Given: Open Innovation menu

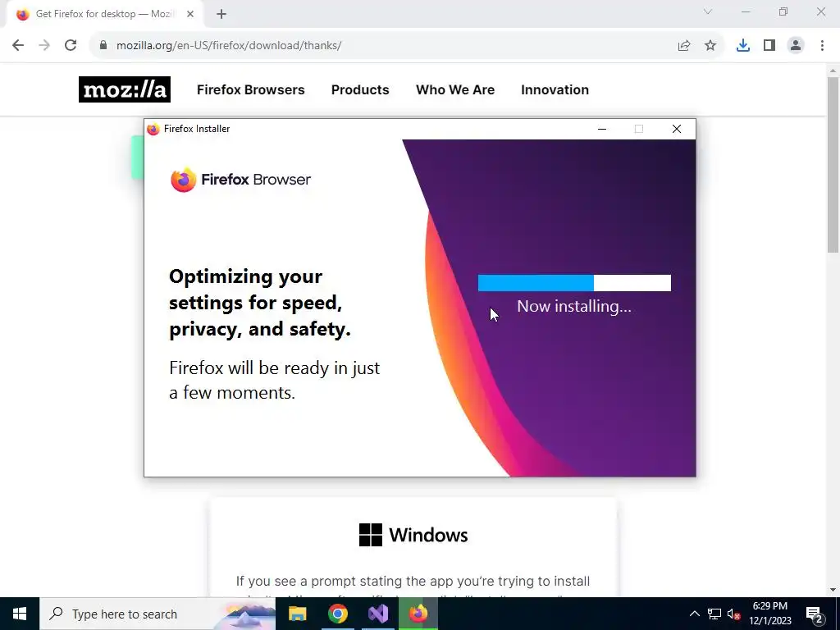Looking at the screenshot, I should (x=555, y=89).
